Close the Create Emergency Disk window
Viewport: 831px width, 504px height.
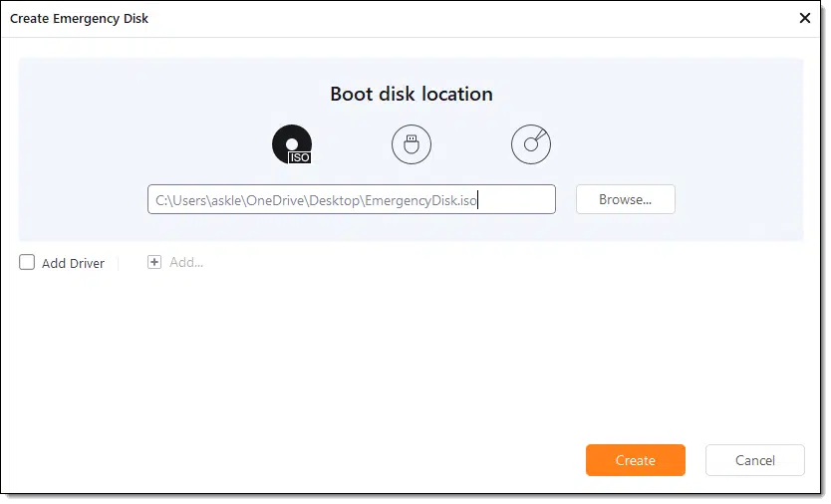[x=804, y=18]
